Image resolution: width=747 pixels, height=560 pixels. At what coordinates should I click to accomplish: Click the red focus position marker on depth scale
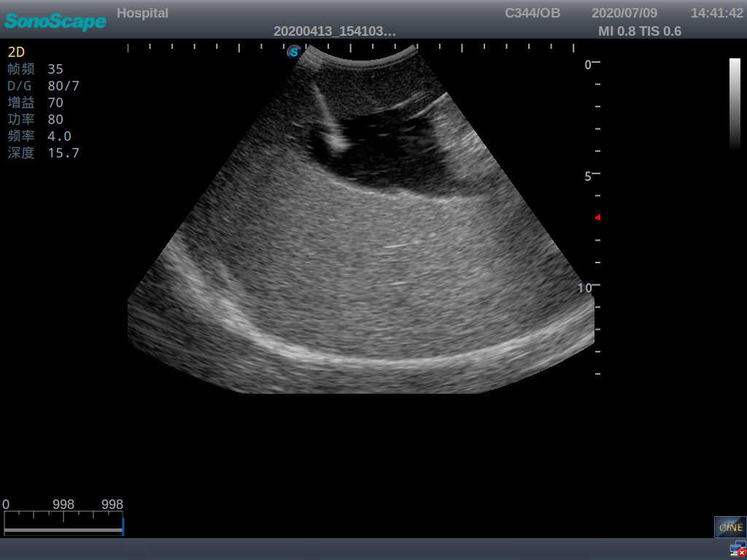pos(597,217)
